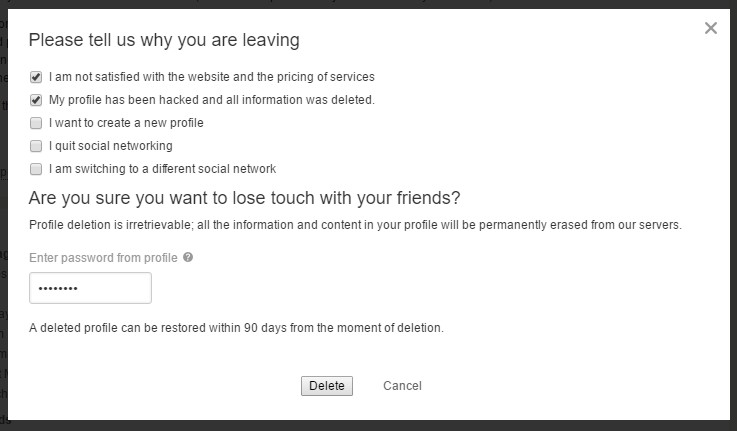Screen dimensions: 737x431
Task: Click the 'lose touch with your friends' heading
Action: coord(244,197)
